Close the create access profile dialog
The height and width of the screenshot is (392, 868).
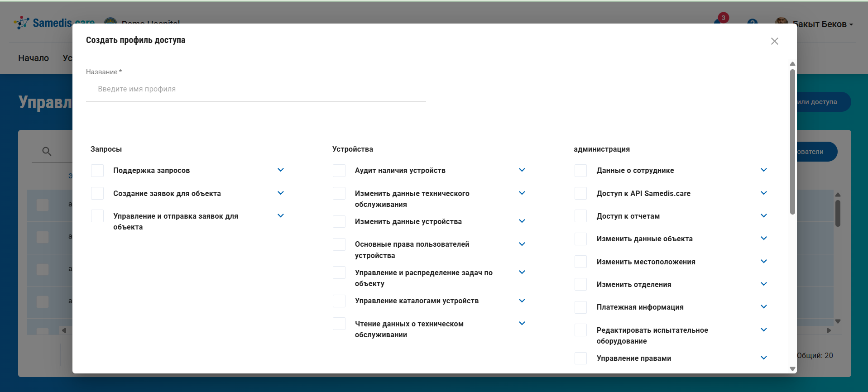pyautogui.click(x=774, y=41)
